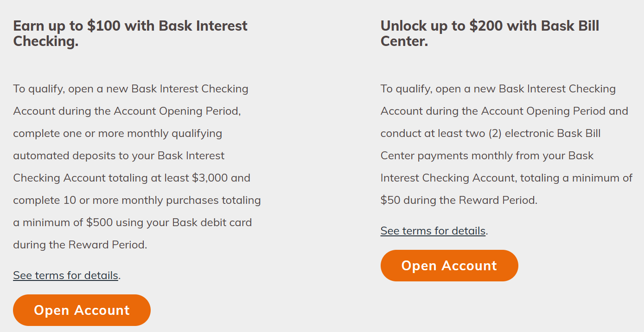Select the 'Earn up to $100' heading

pyautogui.click(x=130, y=33)
